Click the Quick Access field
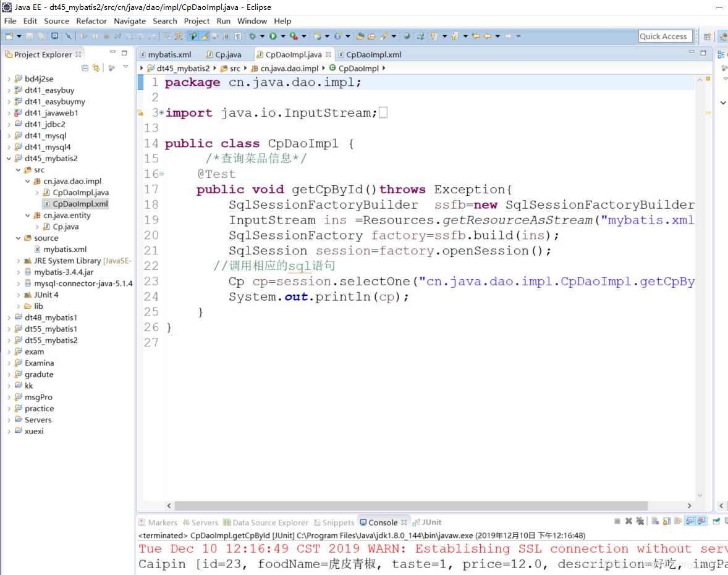728x575 pixels. point(666,36)
